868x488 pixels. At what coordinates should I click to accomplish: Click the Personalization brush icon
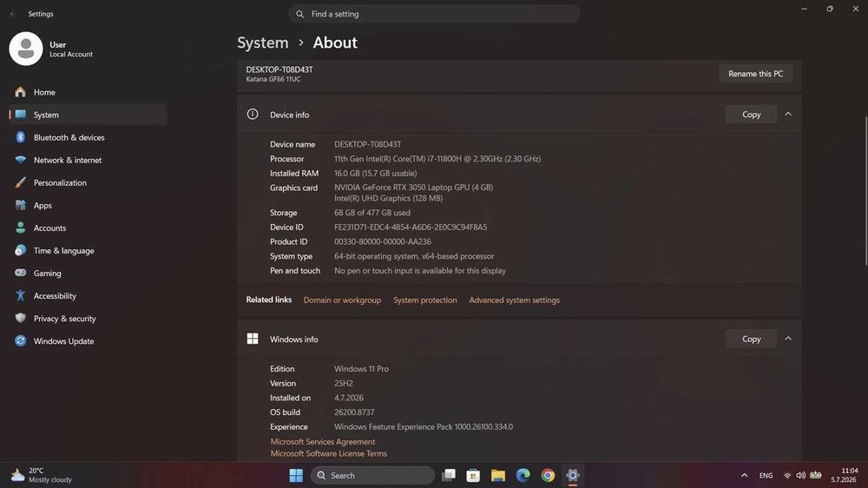point(21,182)
